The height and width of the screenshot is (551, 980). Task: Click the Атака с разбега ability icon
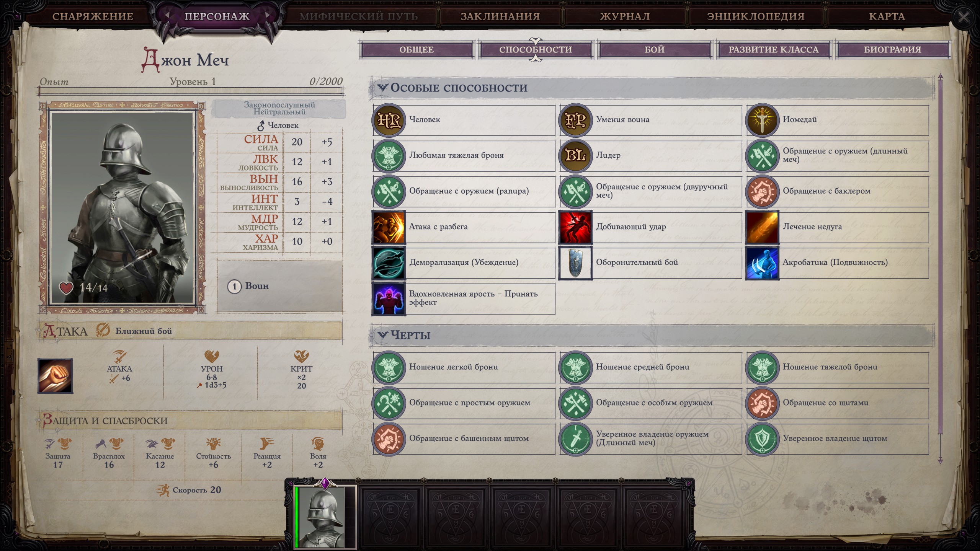[389, 227]
